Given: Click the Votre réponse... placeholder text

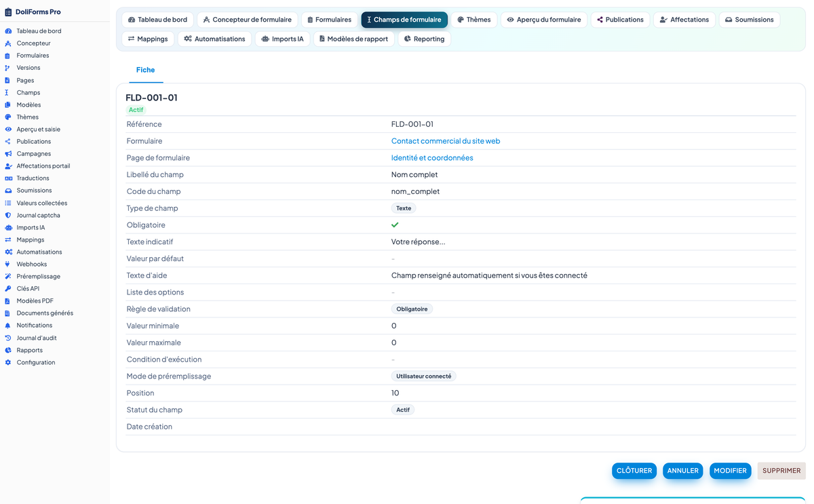Looking at the screenshot, I should (x=419, y=242).
